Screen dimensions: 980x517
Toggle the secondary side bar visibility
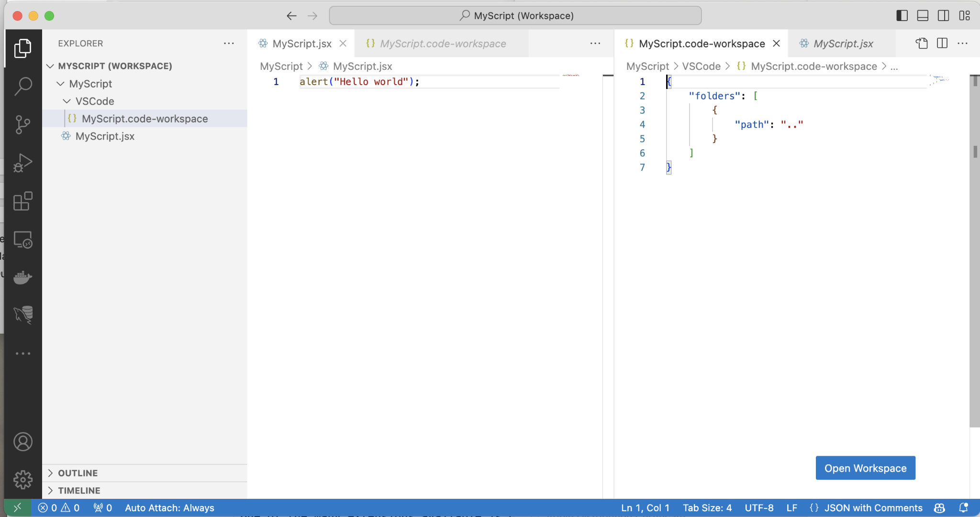point(943,16)
